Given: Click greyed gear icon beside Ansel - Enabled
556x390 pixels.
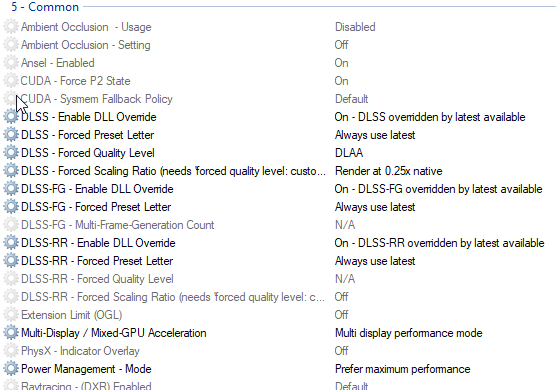Looking at the screenshot, I should point(11,63).
